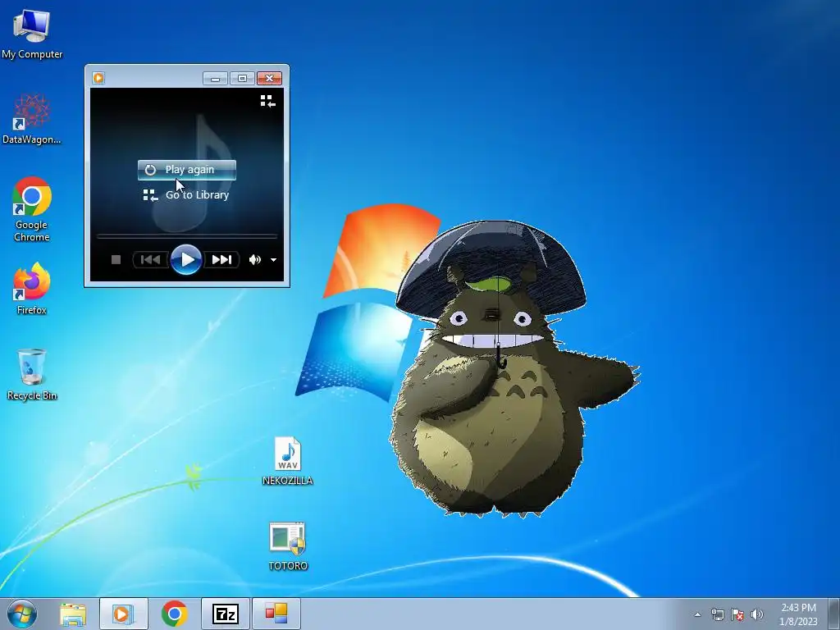Click the stop button in Media Player
Screen dimensions: 840x630
[116, 260]
